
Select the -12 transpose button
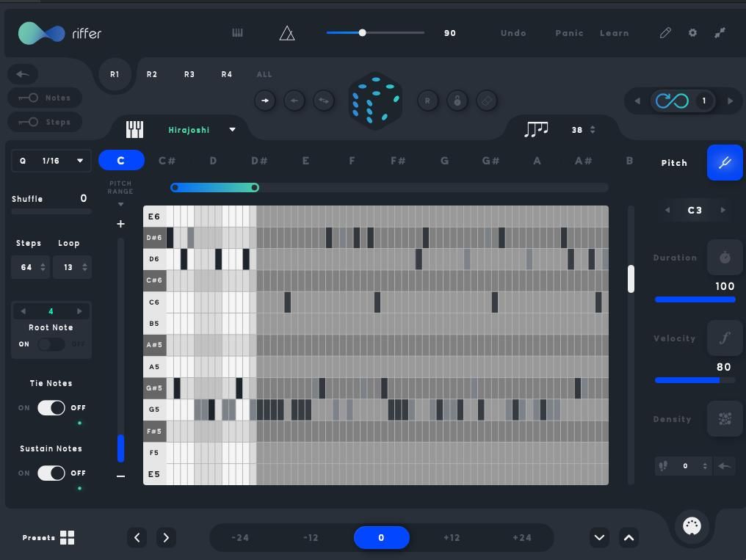[x=310, y=538]
